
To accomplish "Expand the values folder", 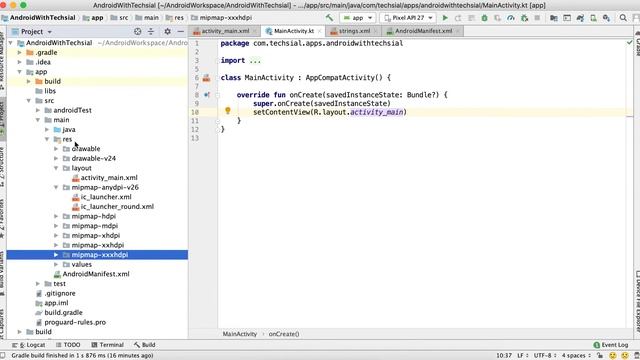I will 56,264.
